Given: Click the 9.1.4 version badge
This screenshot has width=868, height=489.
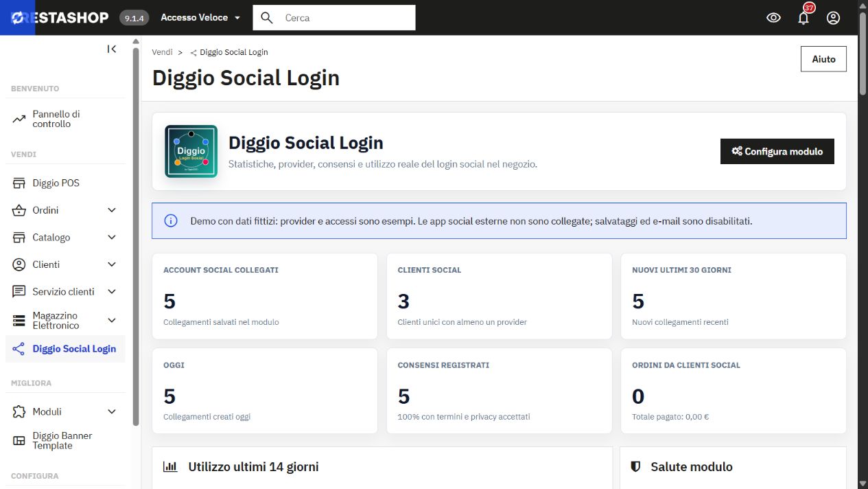Looking at the screenshot, I should (134, 19).
